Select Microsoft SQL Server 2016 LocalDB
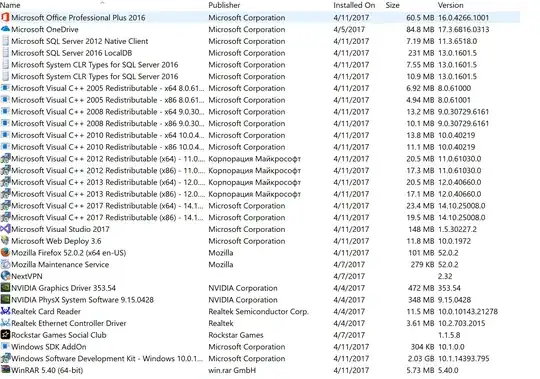 (x=72, y=53)
